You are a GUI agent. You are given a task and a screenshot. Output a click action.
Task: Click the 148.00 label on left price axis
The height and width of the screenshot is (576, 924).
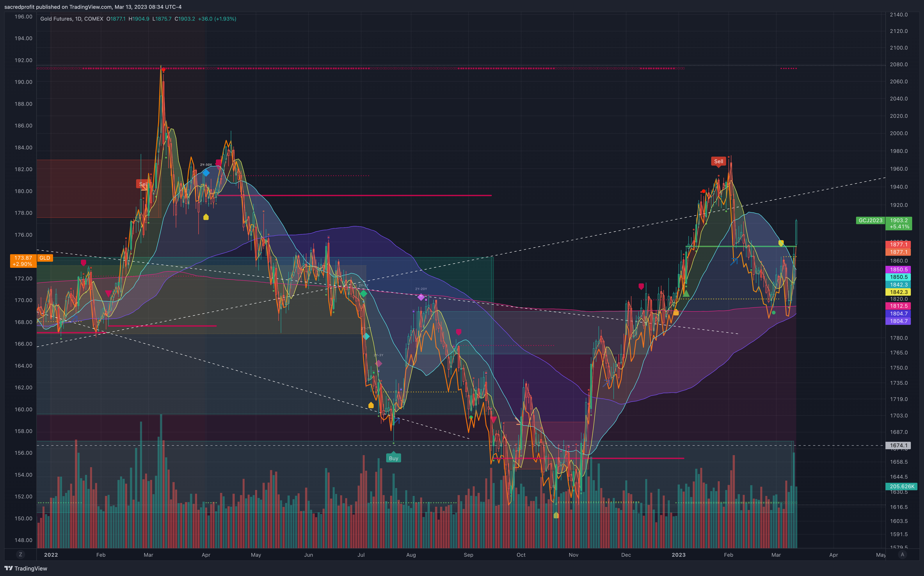click(x=23, y=540)
